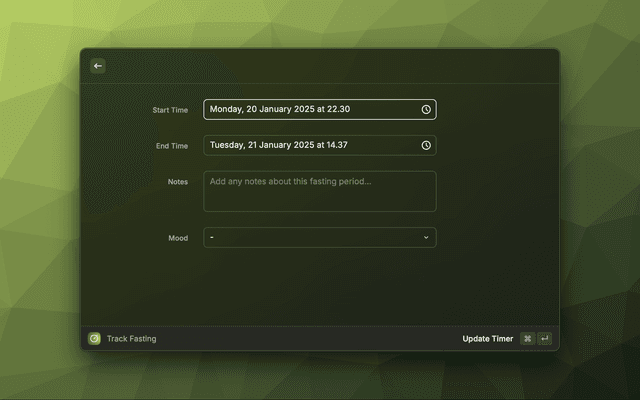Viewport: 640px width, 400px height.
Task: Click the Track Fasting app icon
Action: coord(94,339)
